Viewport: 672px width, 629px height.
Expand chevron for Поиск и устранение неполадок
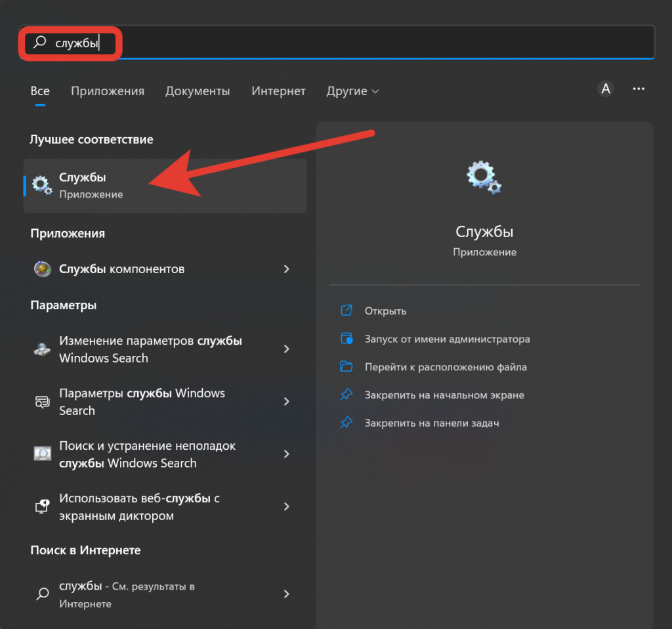tap(286, 454)
